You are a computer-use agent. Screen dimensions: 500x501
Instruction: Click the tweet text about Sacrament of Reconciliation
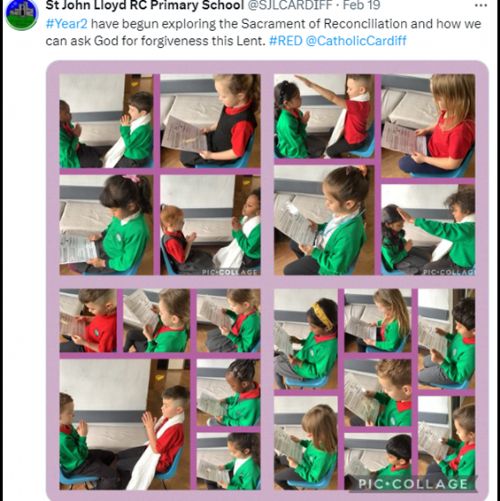[263, 32]
